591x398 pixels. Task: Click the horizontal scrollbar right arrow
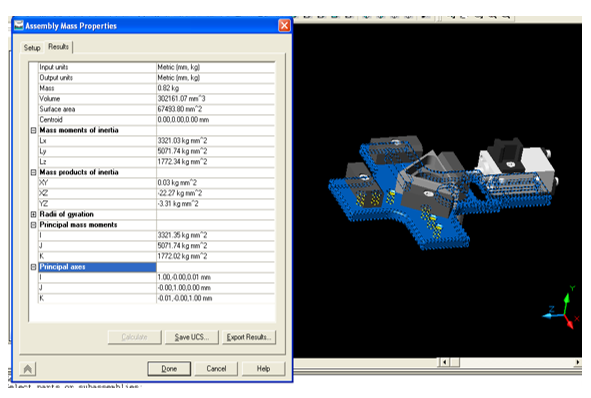coord(578,362)
